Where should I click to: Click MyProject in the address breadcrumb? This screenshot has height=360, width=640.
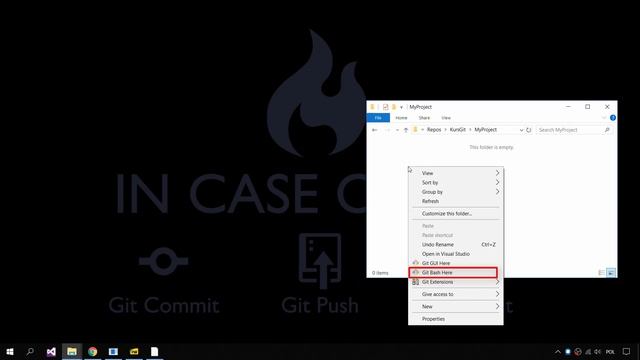[x=485, y=129]
